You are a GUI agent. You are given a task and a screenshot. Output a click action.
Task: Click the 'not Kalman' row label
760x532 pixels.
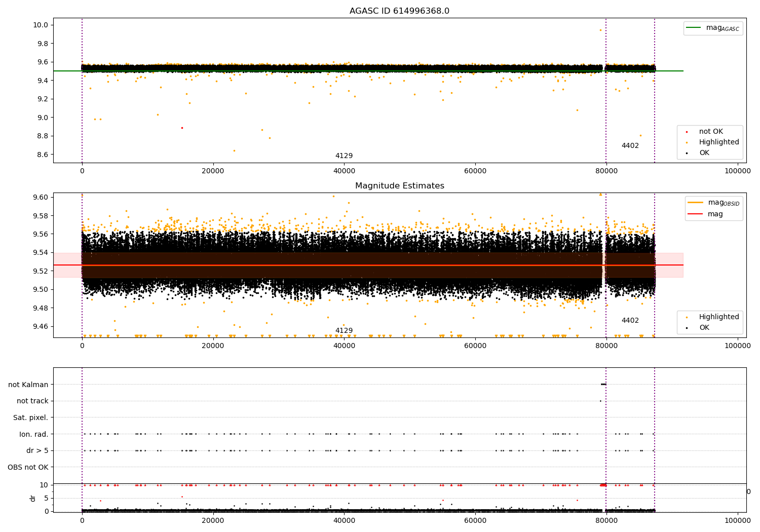point(28,385)
